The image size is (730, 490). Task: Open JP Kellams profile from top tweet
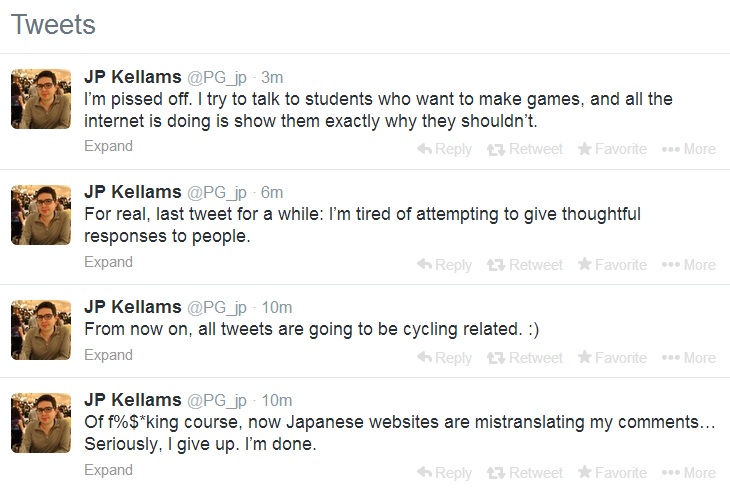point(133,76)
